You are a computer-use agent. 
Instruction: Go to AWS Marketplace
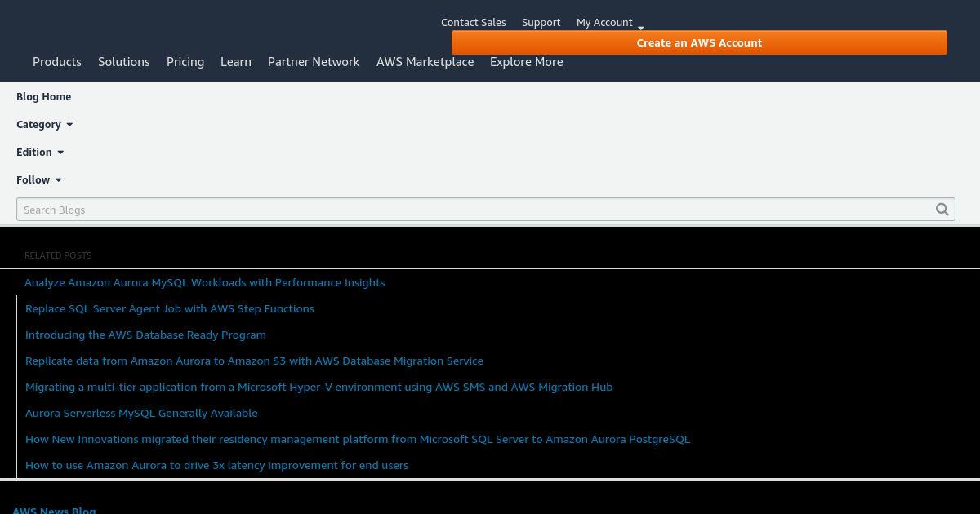tap(425, 62)
